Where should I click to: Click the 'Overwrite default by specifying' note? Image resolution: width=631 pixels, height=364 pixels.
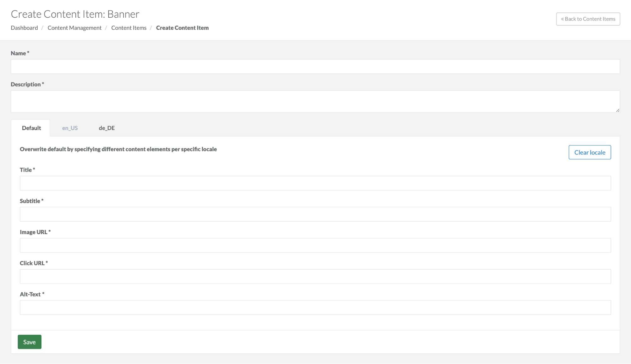pyautogui.click(x=118, y=149)
